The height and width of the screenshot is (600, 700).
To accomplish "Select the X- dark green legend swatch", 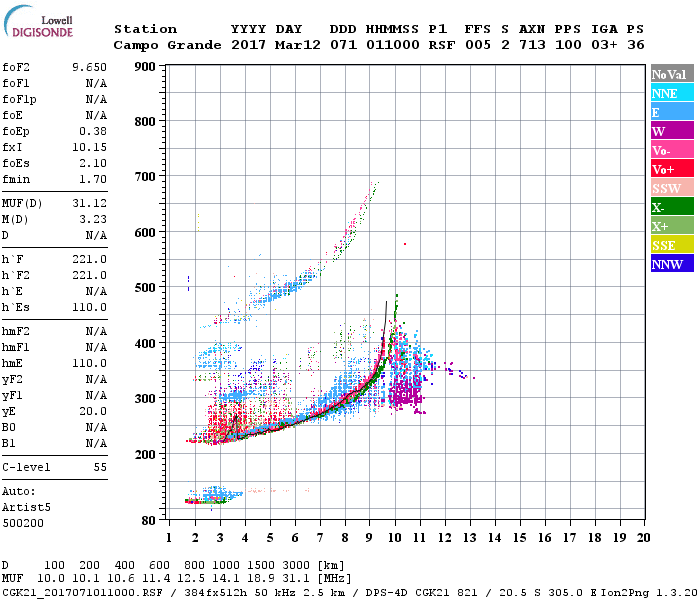I will (x=672, y=207).
